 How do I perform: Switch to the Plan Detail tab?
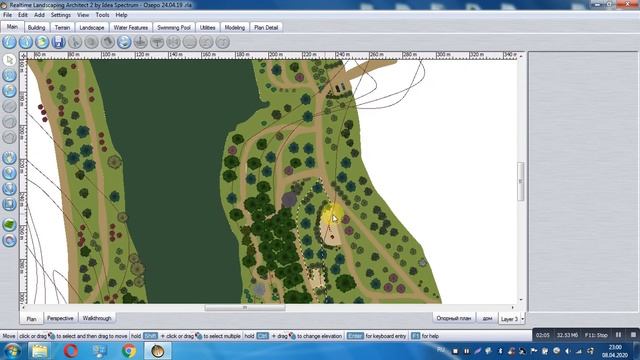(266, 27)
